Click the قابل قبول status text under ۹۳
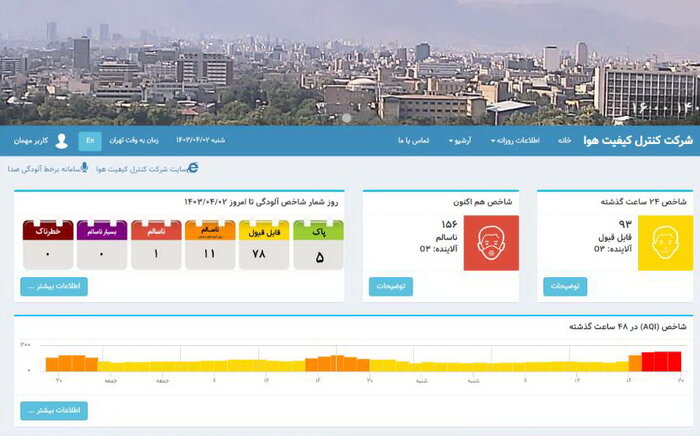The image size is (700, 436). pyautogui.click(x=616, y=237)
